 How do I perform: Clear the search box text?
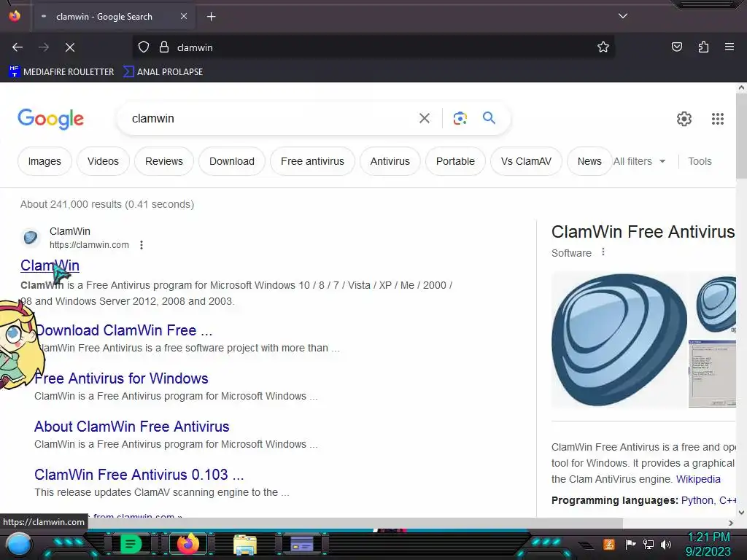point(424,118)
